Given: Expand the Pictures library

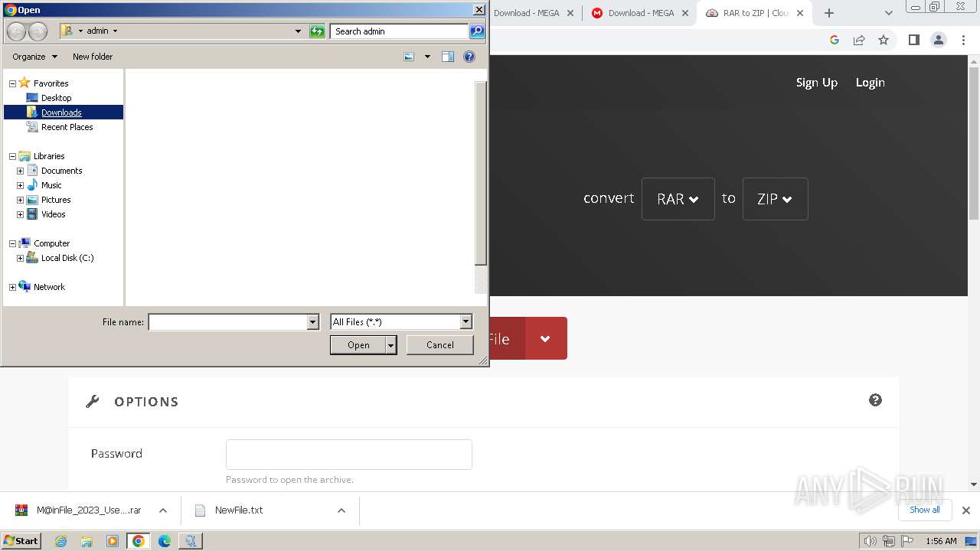Looking at the screenshot, I should coord(20,200).
